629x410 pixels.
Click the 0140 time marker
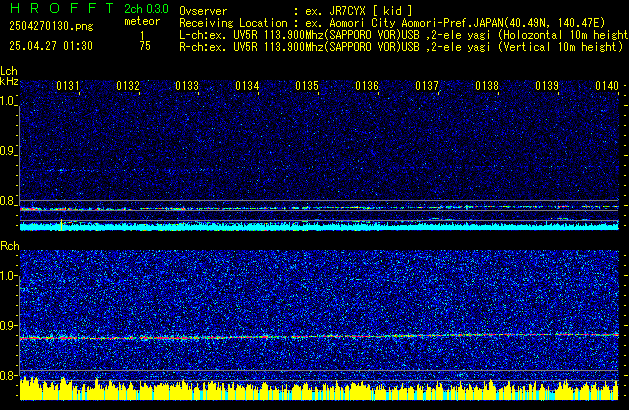[x=607, y=86]
